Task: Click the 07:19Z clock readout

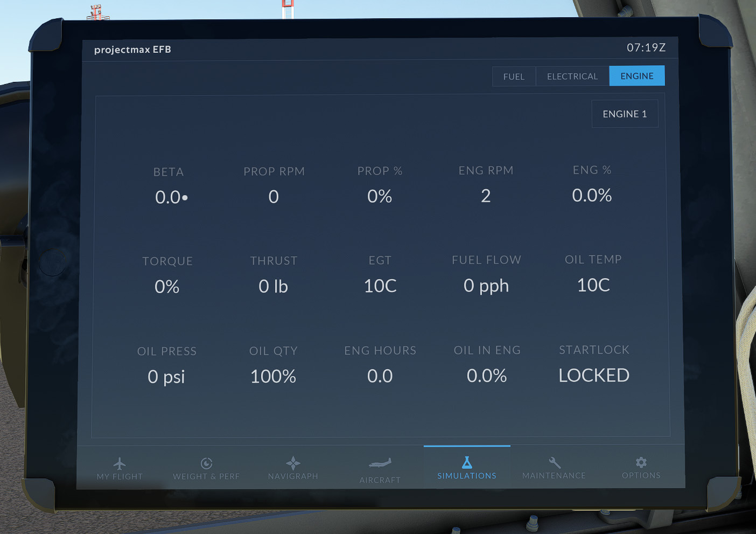Action: [646, 47]
